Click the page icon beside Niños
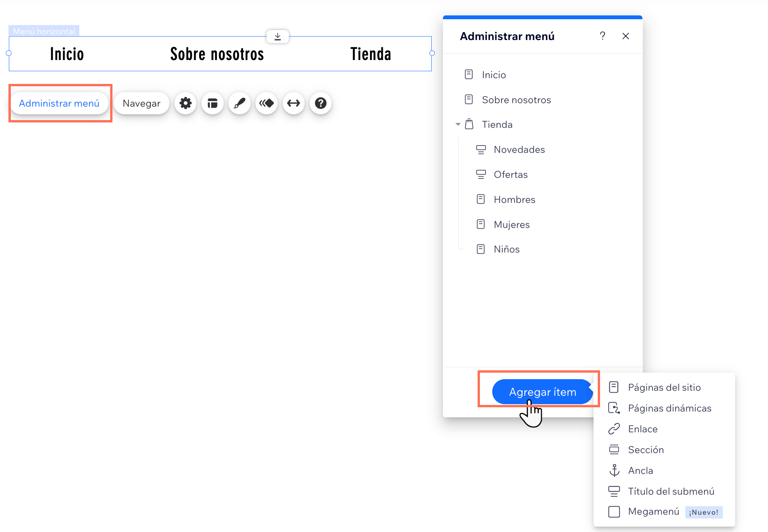The height and width of the screenshot is (532, 768). 481,249
